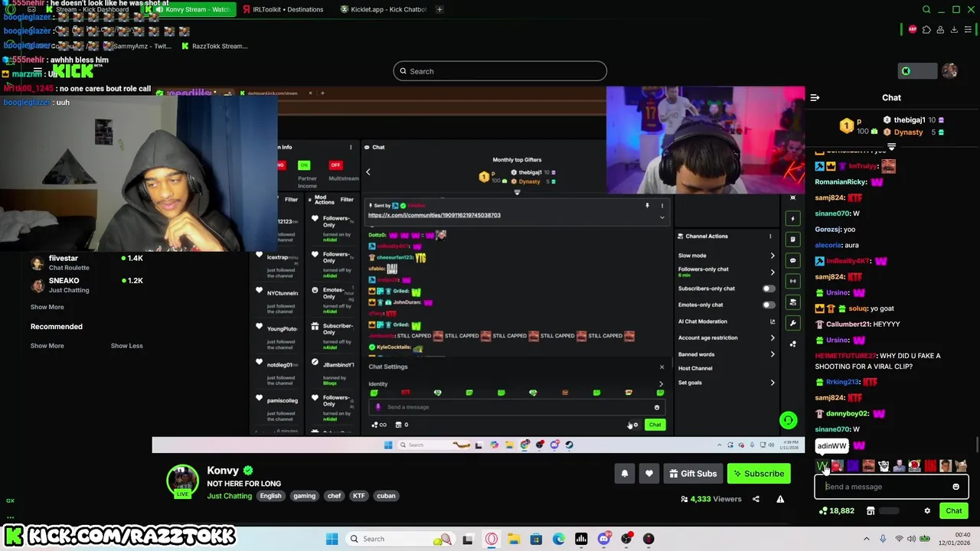Image resolution: width=980 pixels, height=551 pixels.
Task: Click the Send a message input field
Action: [x=891, y=487]
